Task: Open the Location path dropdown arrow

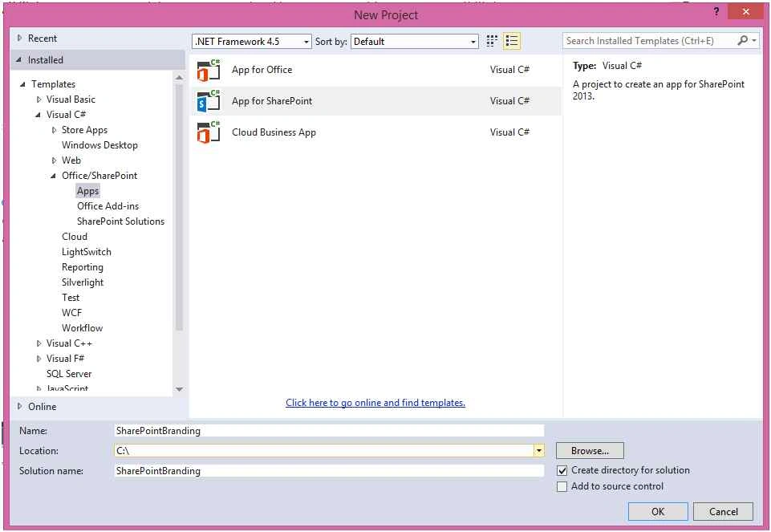Action: [539, 450]
